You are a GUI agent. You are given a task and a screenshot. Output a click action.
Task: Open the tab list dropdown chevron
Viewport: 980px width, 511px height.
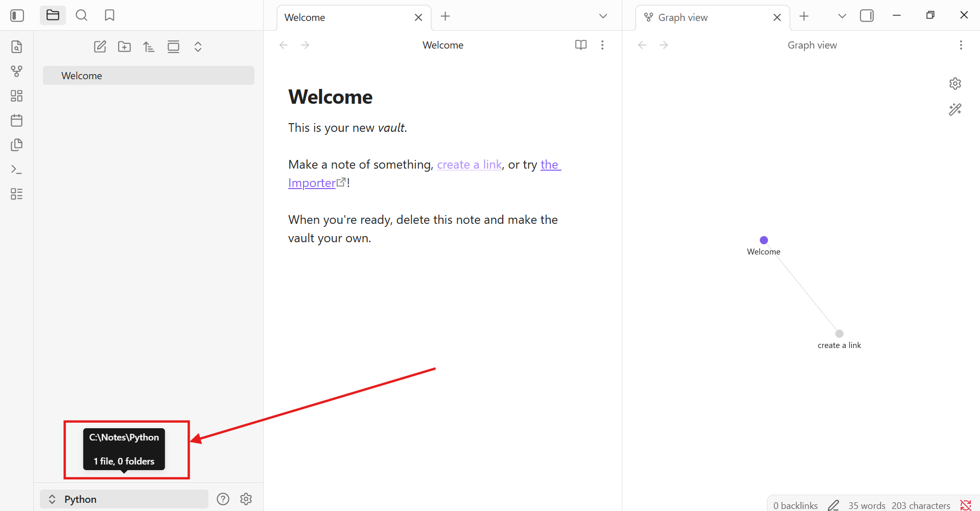603,16
